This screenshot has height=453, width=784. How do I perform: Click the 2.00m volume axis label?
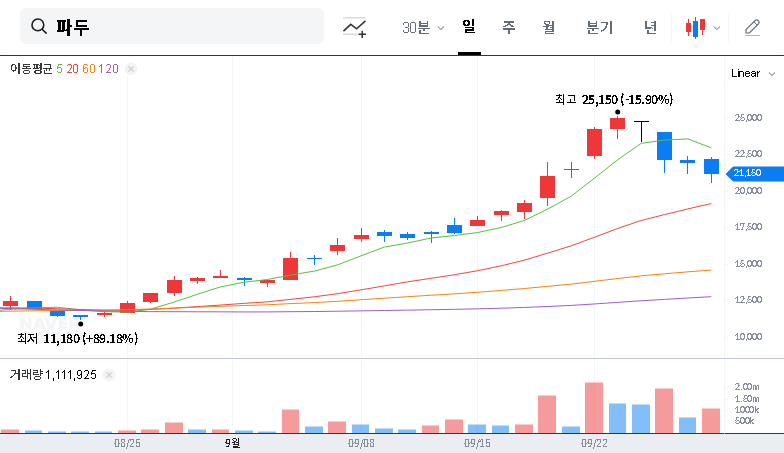tap(746, 386)
